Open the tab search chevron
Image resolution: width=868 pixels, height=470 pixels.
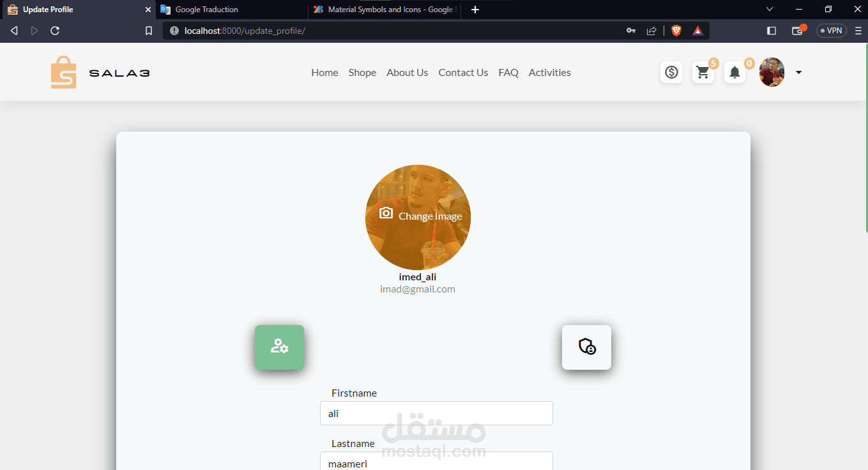770,10
